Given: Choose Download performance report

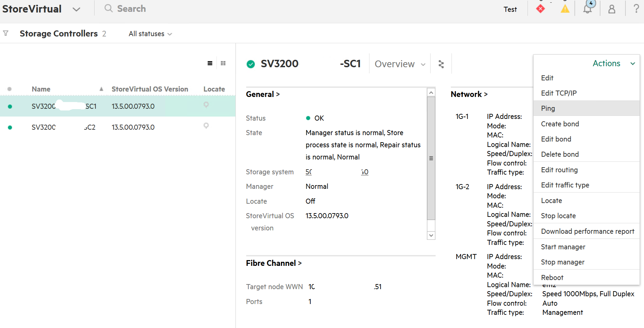Looking at the screenshot, I should pos(587,231).
